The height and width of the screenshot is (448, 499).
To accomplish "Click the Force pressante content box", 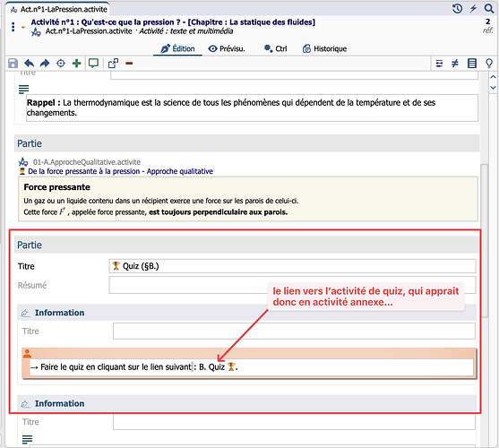I will pos(248,199).
